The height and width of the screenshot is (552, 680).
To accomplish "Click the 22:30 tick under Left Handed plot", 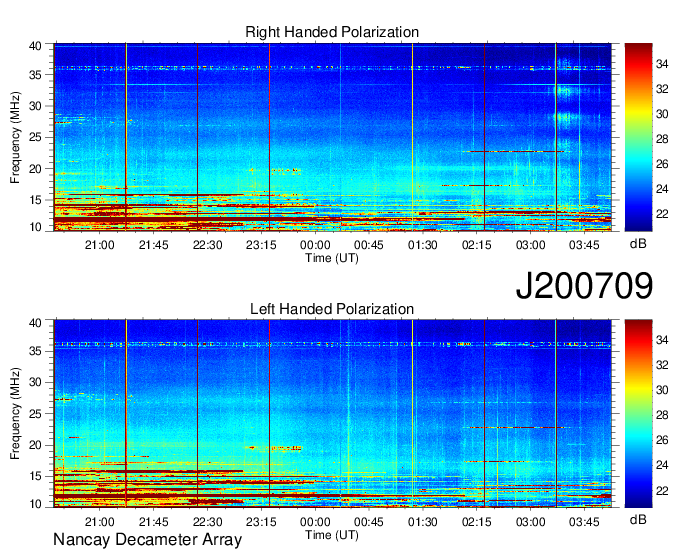I will pos(207,522).
